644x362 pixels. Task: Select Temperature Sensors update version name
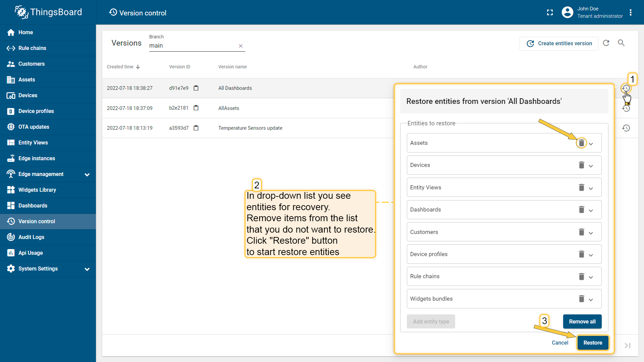pyautogui.click(x=250, y=128)
